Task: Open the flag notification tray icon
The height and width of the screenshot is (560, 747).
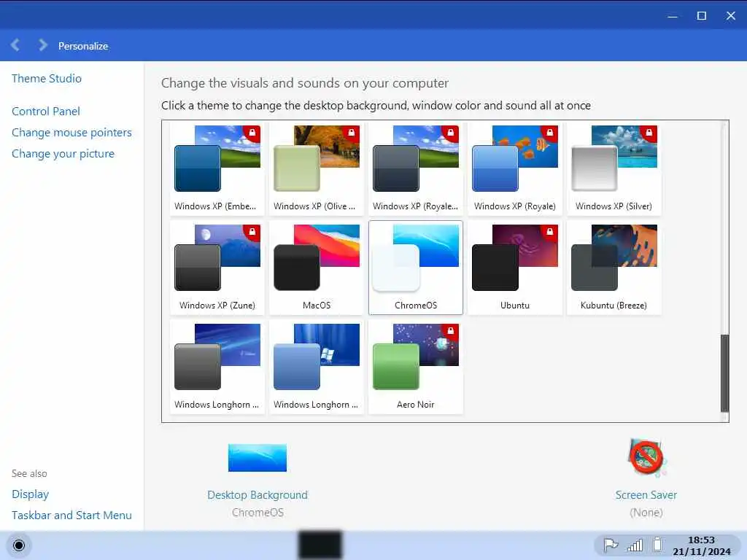Action: click(x=611, y=545)
